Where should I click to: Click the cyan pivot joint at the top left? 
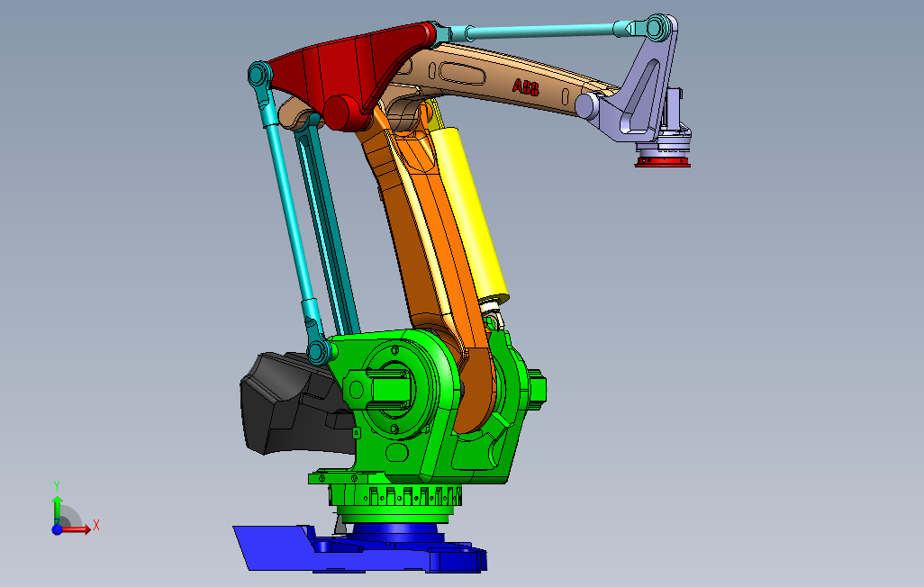[x=258, y=75]
